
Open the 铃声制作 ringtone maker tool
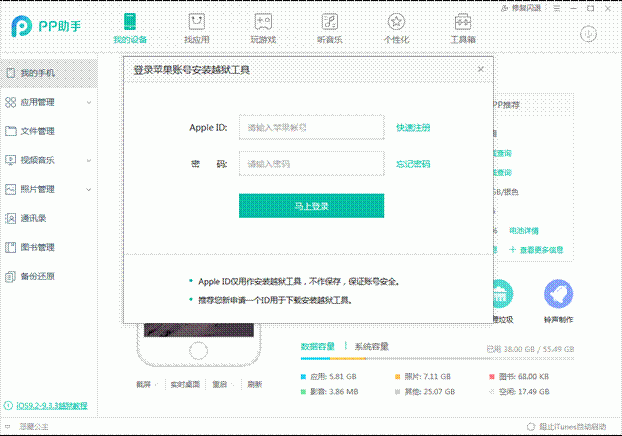pyautogui.click(x=558, y=302)
